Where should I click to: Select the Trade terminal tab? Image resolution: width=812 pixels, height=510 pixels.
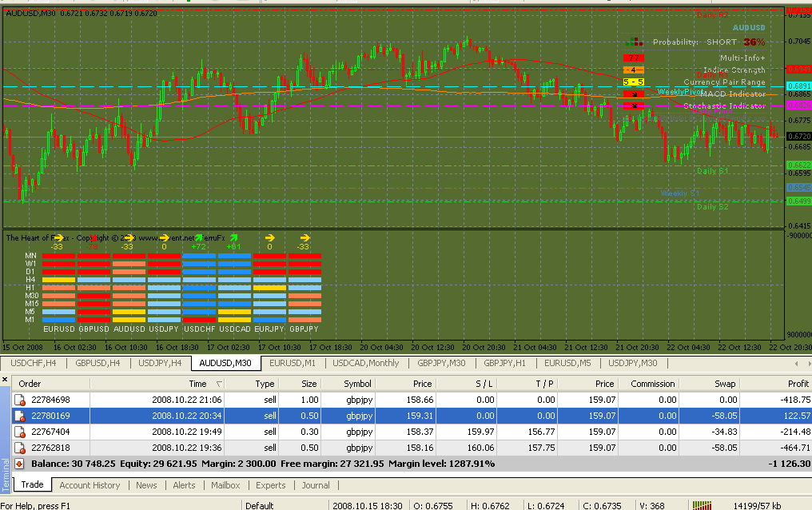pos(32,484)
